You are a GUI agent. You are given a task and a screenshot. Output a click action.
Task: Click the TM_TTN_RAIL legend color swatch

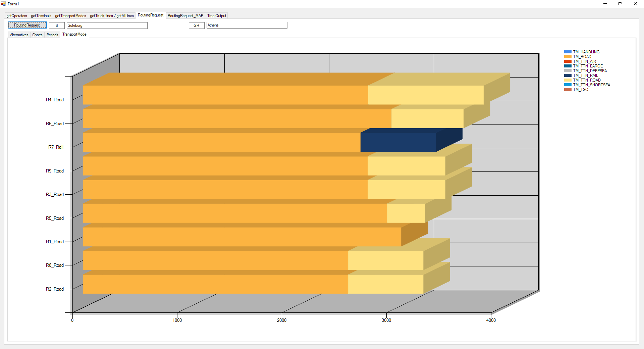coord(568,76)
